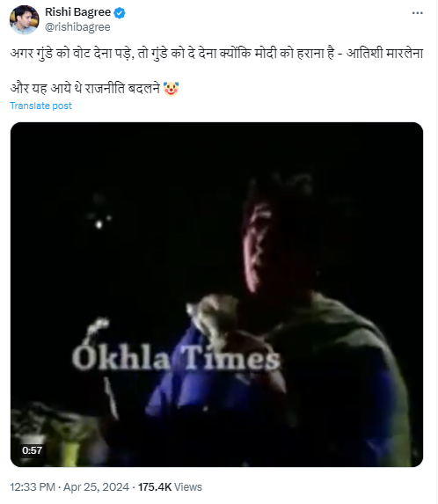
Task: Click the Okhla Times watermark on video
Action: pyautogui.click(x=176, y=358)
